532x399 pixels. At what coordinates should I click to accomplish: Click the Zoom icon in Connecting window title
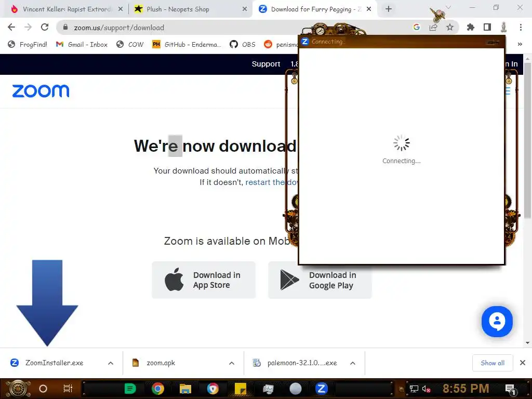click(x=304, y=42)
